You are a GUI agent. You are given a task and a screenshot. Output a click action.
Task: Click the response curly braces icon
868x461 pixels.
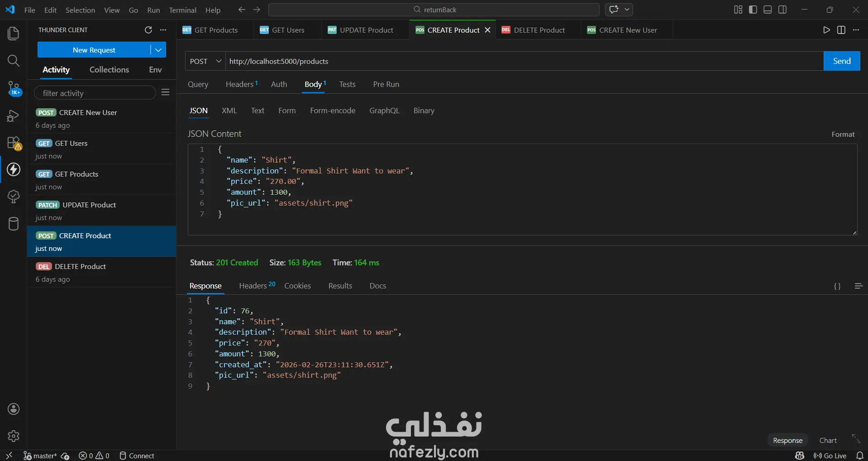(x=837, y=286)
